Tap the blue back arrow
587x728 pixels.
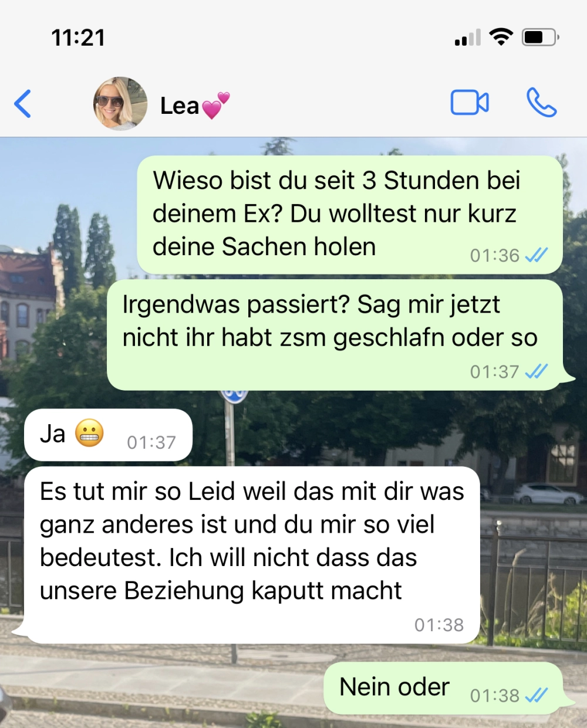click(22, 104)
